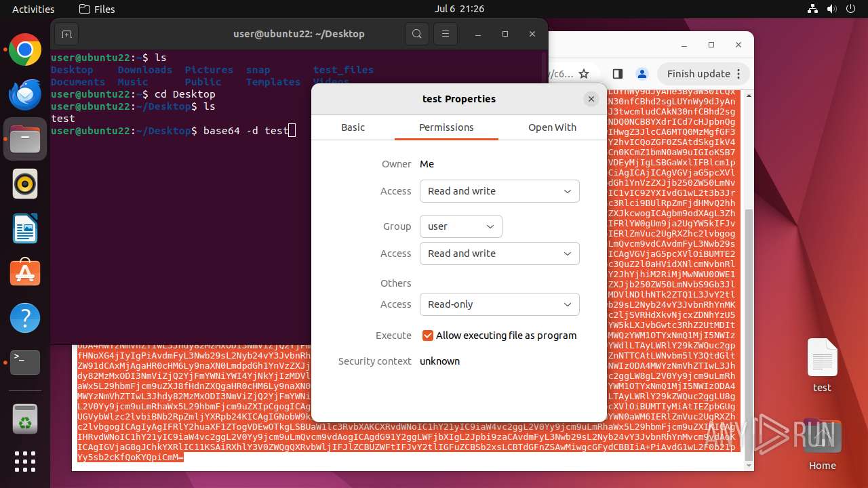Open Google Chrome from the dock
The width and height of the screenshot is (868, 488).
tap(25, 50)
